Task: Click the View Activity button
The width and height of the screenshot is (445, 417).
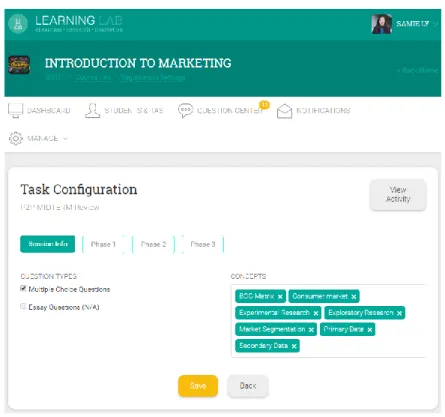Action: 398,195
